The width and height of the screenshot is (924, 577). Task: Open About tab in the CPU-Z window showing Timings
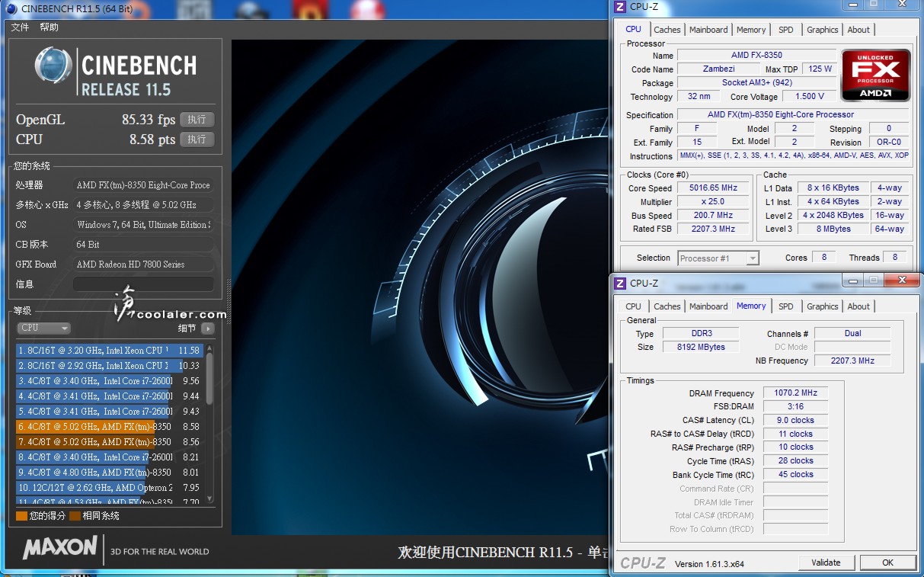[x=858, y=306]
